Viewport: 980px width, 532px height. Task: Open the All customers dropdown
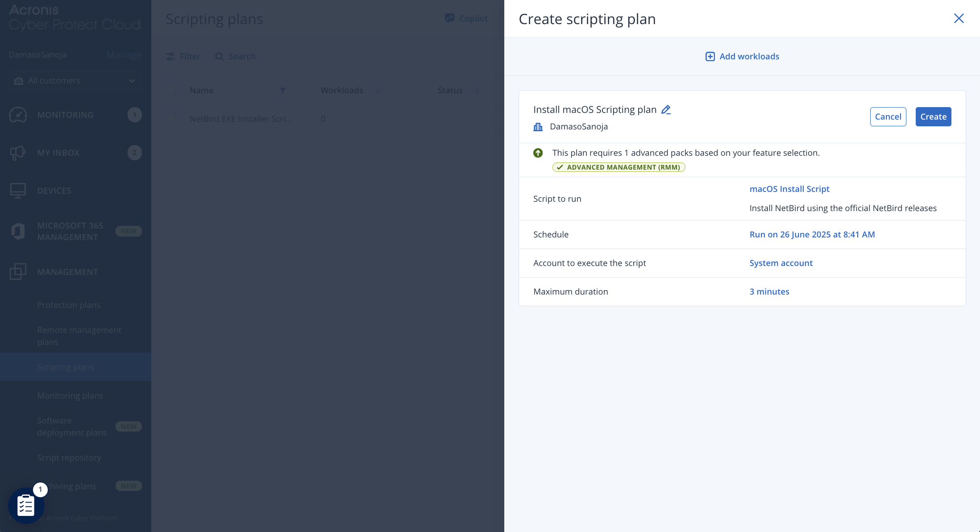click(75, 80)
